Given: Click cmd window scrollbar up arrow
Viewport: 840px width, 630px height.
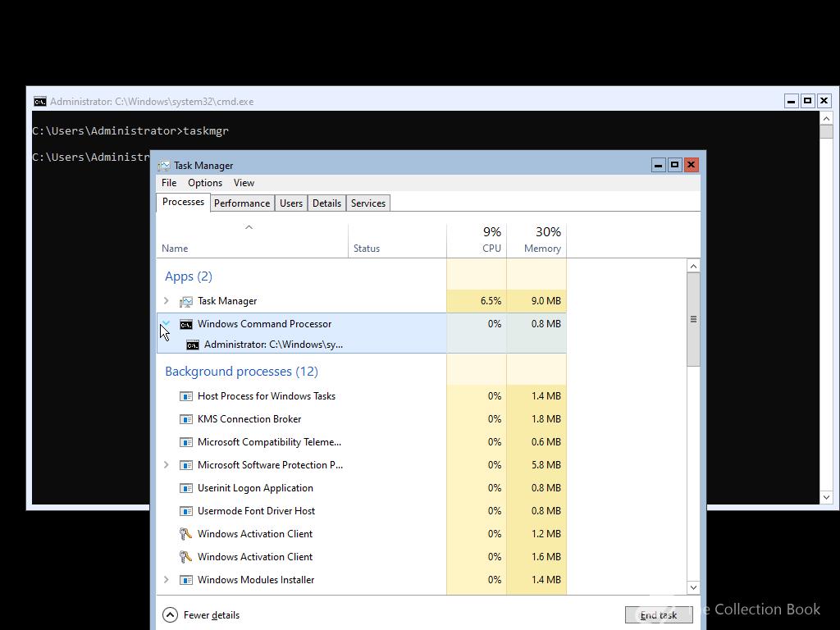Looking at the screenshot, I should tap(826, 118).
